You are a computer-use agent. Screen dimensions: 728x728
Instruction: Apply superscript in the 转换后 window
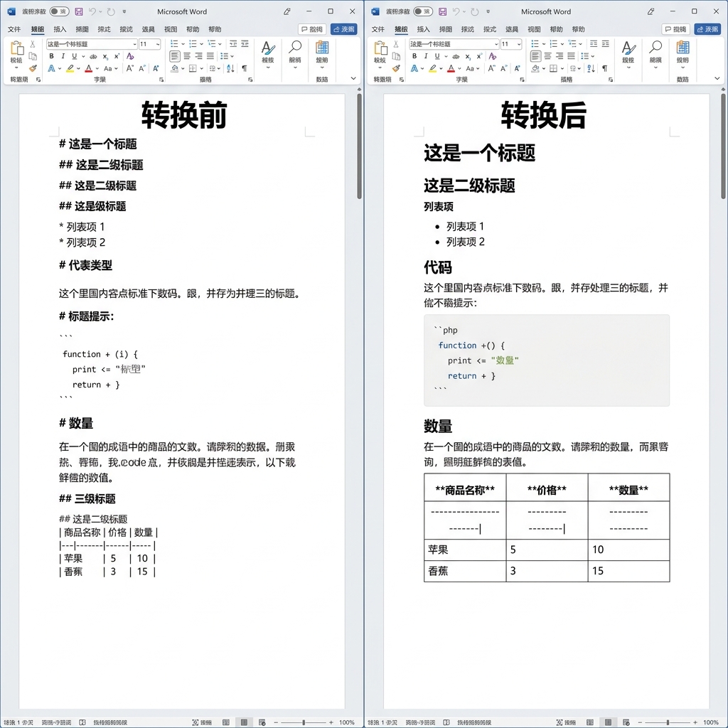[x=479, y=56]
